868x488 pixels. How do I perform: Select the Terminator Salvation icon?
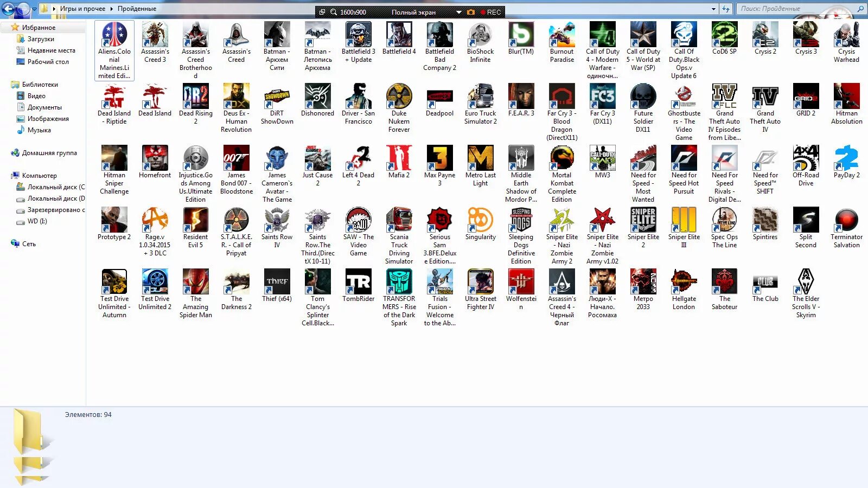click(846, 220)
